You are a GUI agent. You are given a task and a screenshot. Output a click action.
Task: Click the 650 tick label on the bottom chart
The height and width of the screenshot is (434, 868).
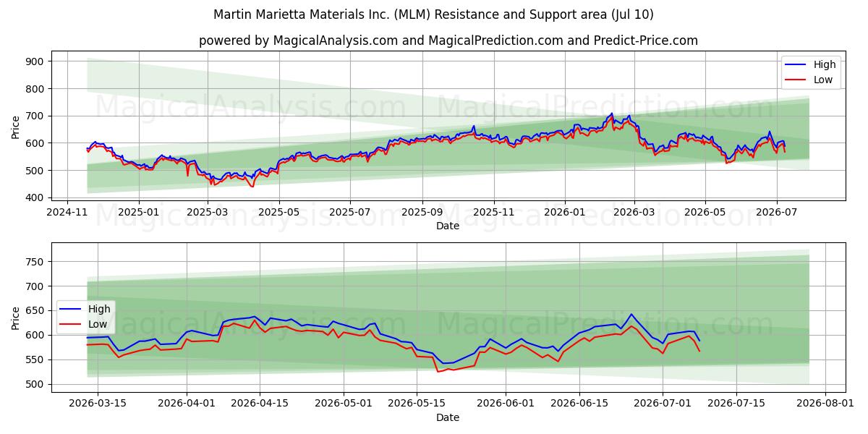[36, 311]
